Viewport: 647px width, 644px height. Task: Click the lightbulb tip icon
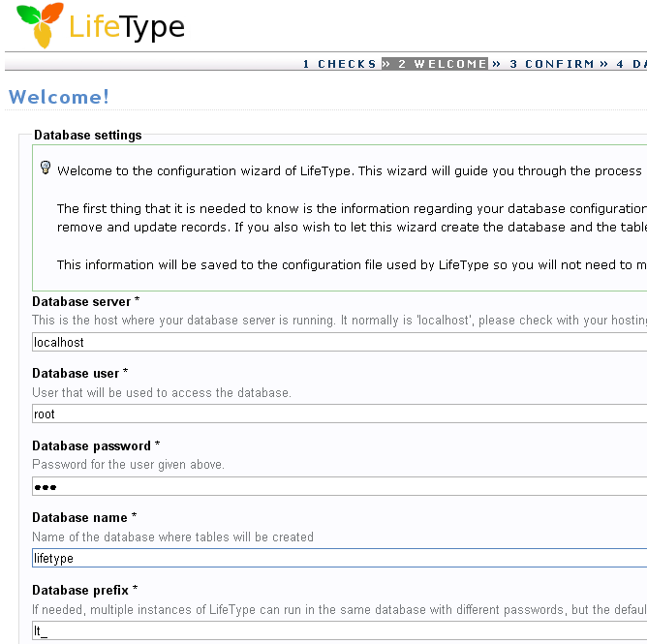[46, 168]
